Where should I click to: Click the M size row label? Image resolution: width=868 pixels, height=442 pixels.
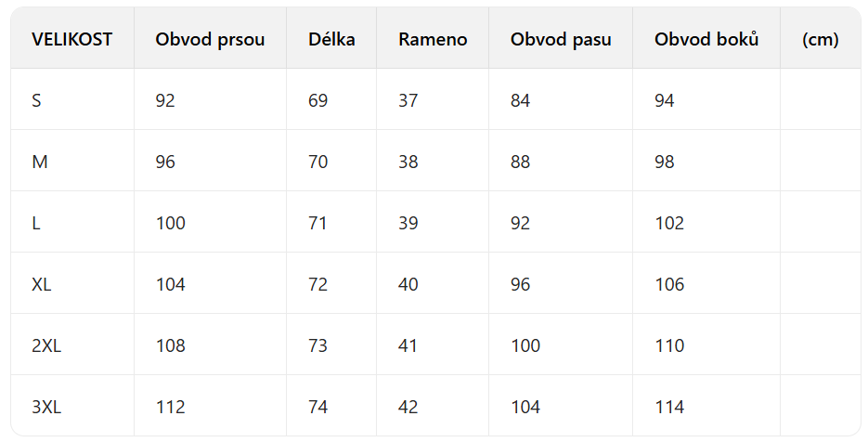40,162
